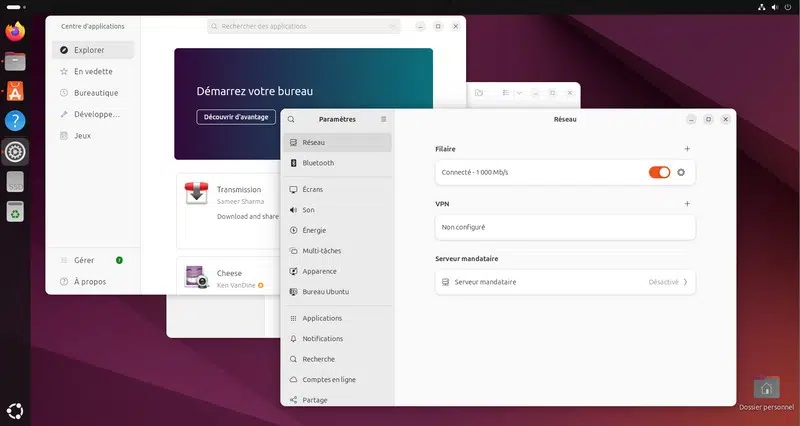Open Énergie settings panel
800x426 pixels.
(337, 230)
